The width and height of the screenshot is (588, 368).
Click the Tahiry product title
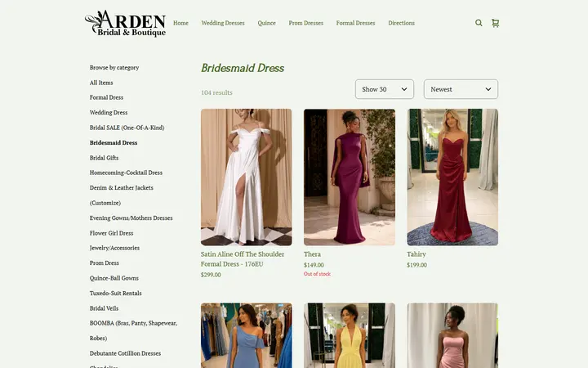click(x=416, y=254)
